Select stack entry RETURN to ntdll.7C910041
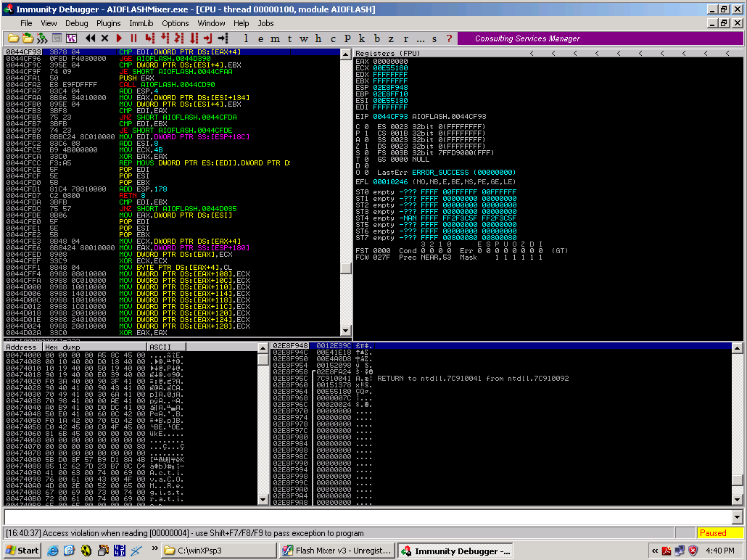Viewport: 747px width, 560px height. pos(501,379)
